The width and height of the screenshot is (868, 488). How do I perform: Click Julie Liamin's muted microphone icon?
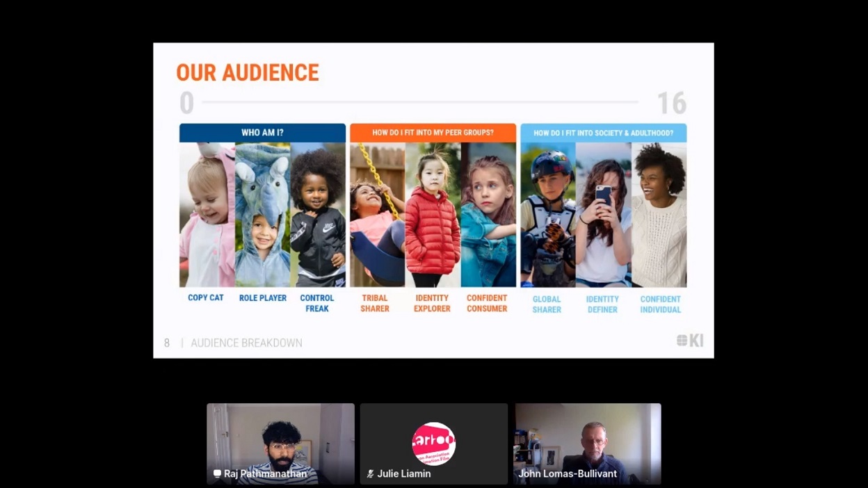[369, 473]
